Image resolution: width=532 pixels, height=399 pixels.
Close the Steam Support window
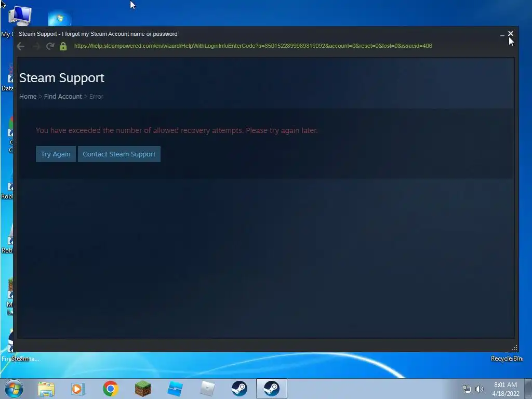coord(511,34)
